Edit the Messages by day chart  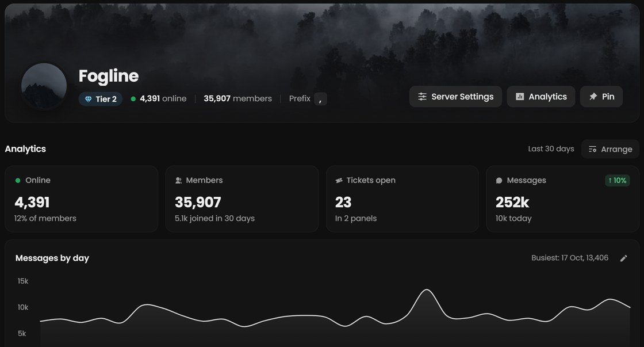click(623, 258)
